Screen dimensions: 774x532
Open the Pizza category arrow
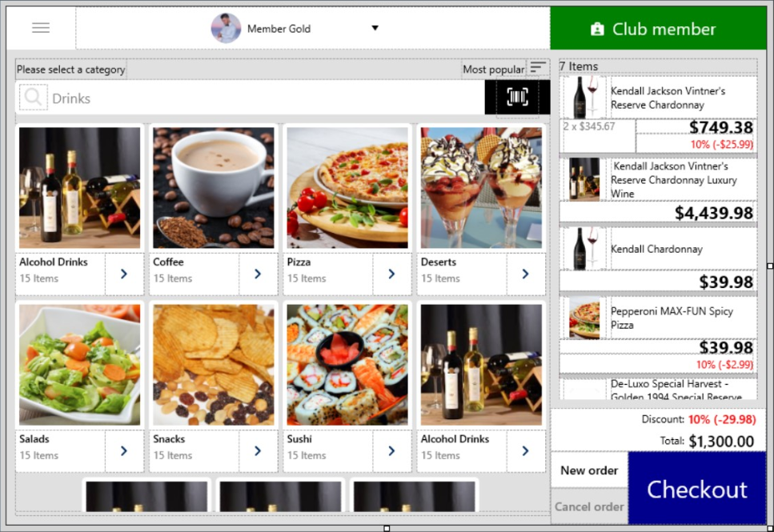pyautogui.click(x=391, y=274)
